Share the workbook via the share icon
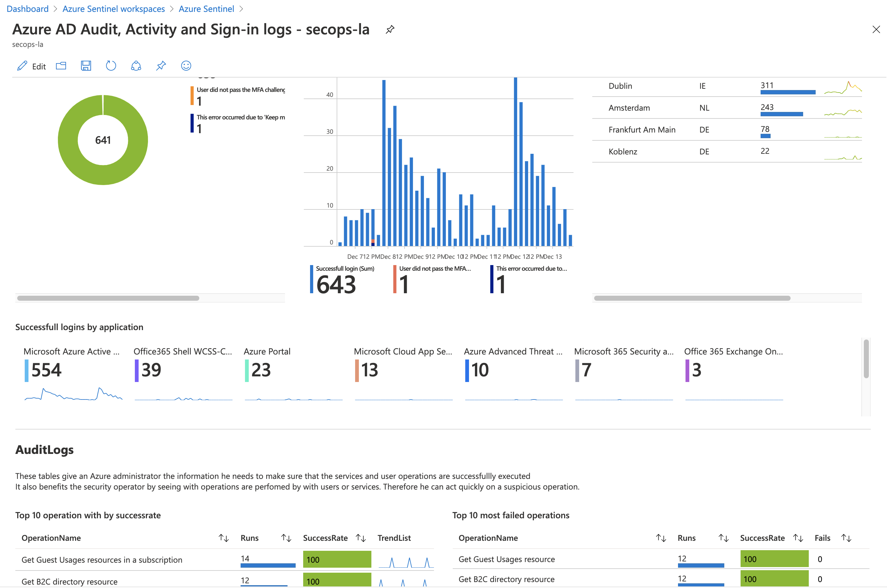 (136, 66)
